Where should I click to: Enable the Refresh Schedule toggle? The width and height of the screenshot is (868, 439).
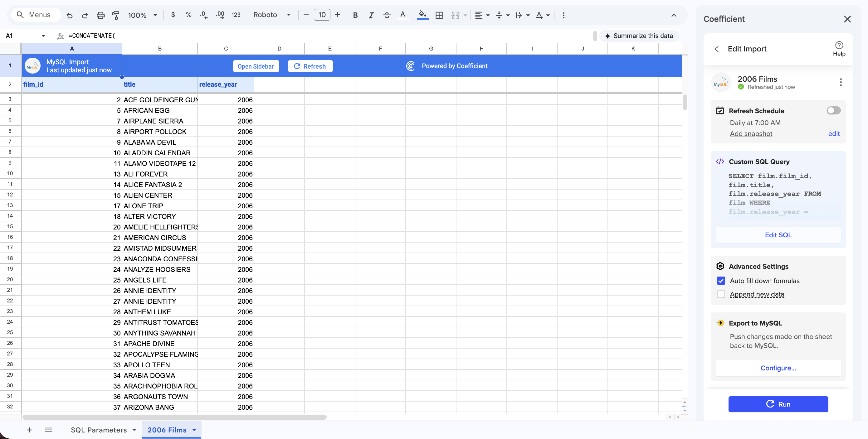pos(833,110)
